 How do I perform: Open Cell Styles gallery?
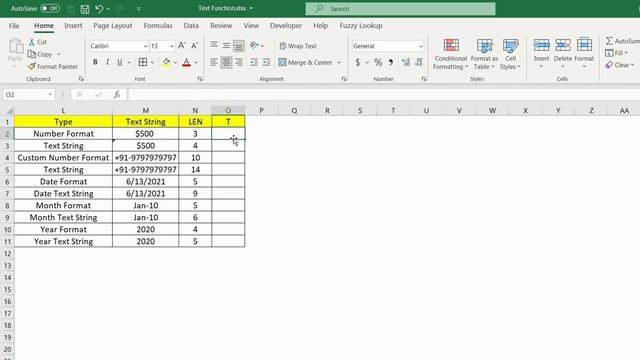[x=510, y=54]
